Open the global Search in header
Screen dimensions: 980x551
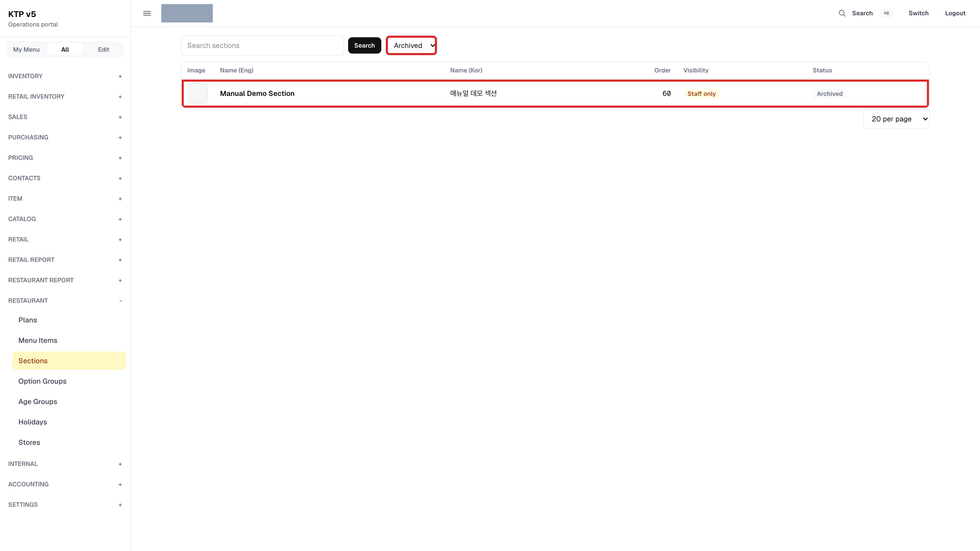point(862,13)
